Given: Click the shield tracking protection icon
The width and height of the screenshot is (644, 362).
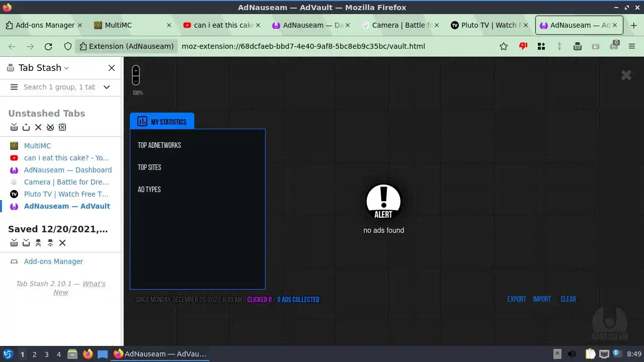Looking at the screenshot, I should pyautogui.click(x=68, y=46).
